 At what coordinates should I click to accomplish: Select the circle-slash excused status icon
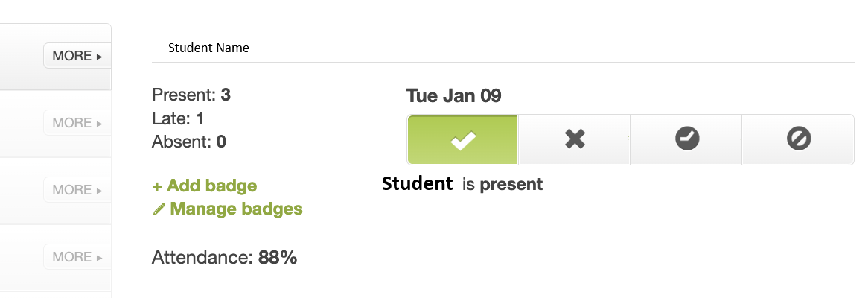click(x=798, y=139)
